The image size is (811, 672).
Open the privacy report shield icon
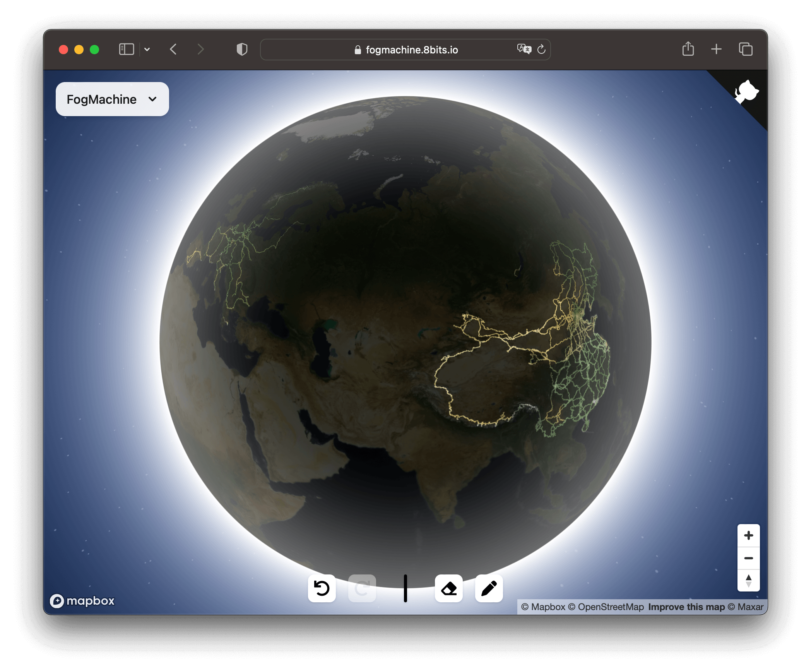[x=242, y=50]
